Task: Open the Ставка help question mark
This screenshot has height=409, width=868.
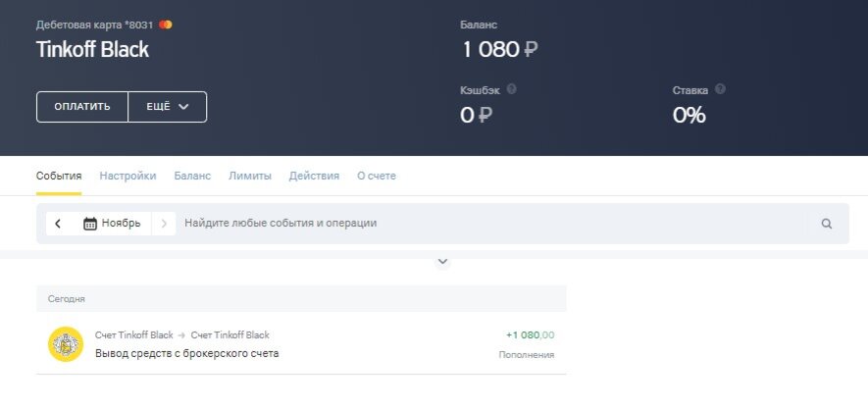Action: tap(720, 89)
